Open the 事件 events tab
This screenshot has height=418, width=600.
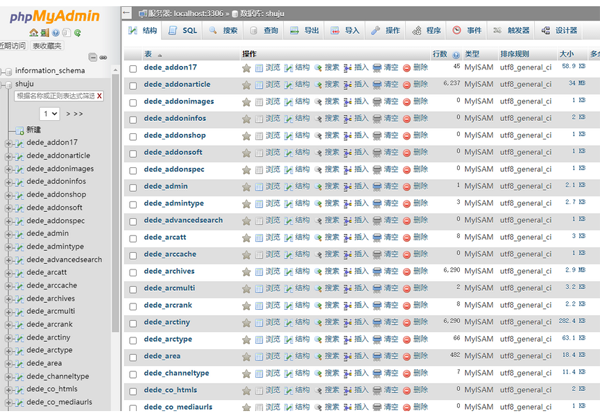click(467, 31)
